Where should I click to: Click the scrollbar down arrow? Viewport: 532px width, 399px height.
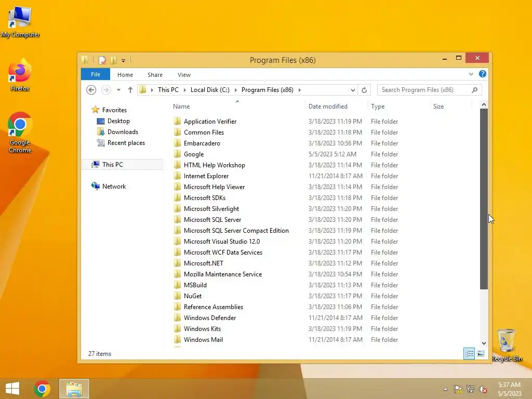pyautogui.click(x=484, y=343)
